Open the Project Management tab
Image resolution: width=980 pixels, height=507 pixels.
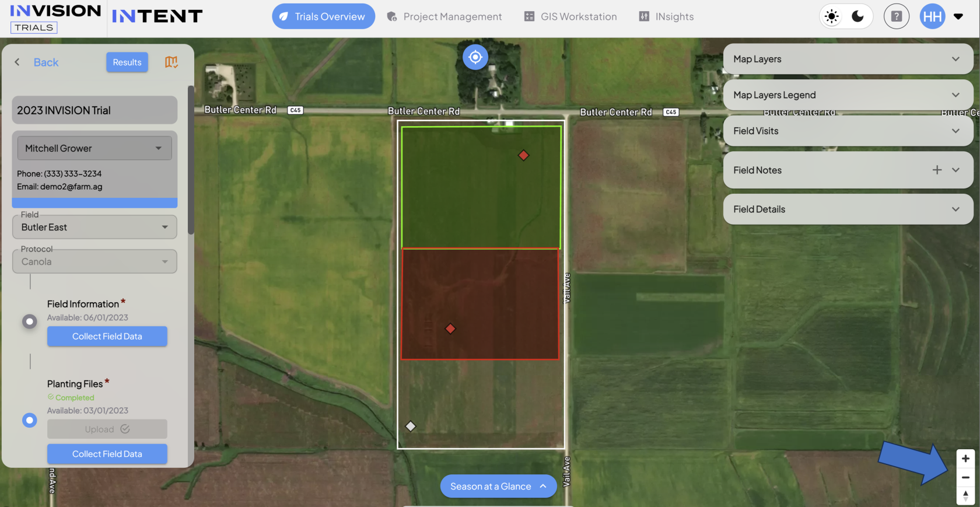[444, 16]
